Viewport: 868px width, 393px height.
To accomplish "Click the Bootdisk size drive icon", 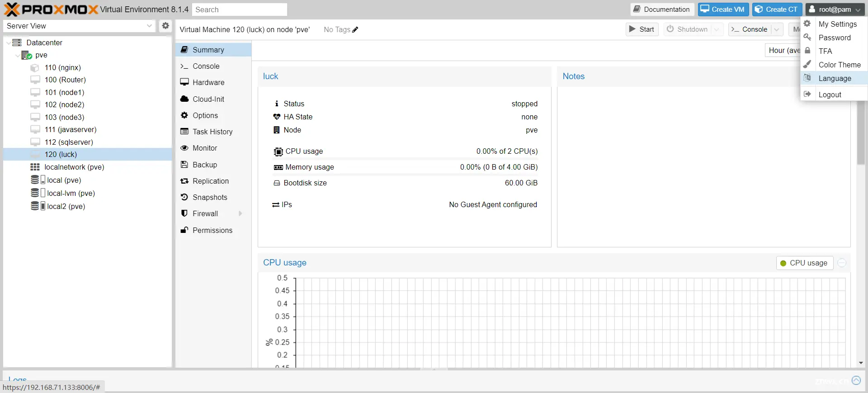I will (277, 183).
